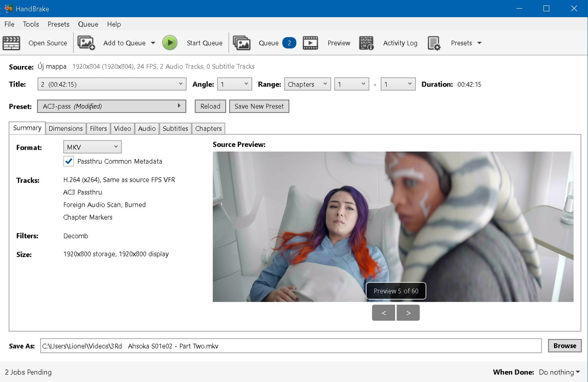
Task: Switch to the Subtitles tab
Action: tap(175, 128)
